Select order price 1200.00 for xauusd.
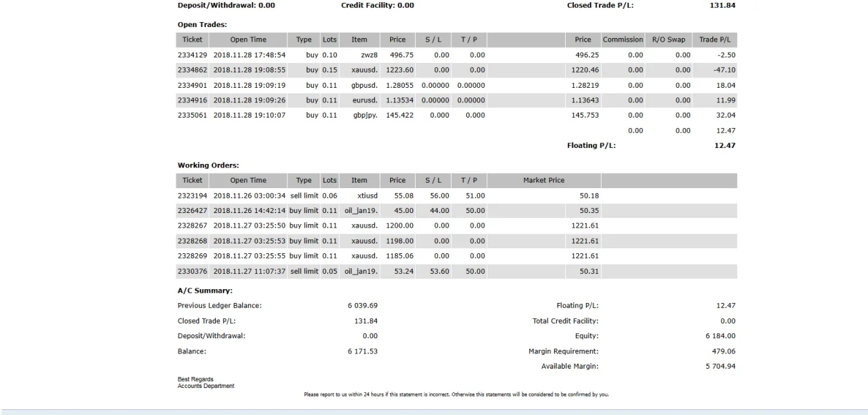Screen dimensions: 868x415 (x=401, y=225)
